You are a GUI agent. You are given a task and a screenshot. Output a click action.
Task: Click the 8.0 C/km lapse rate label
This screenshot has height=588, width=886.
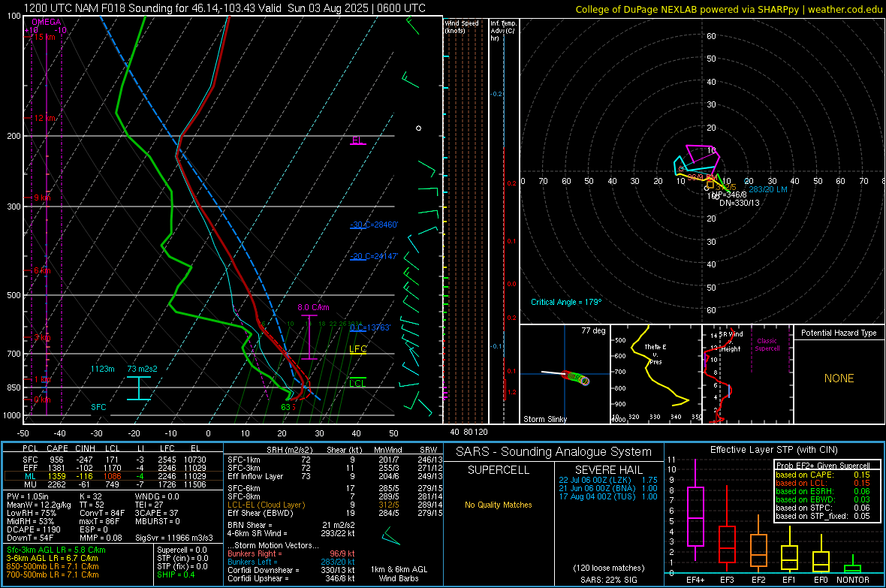[313, 308]
